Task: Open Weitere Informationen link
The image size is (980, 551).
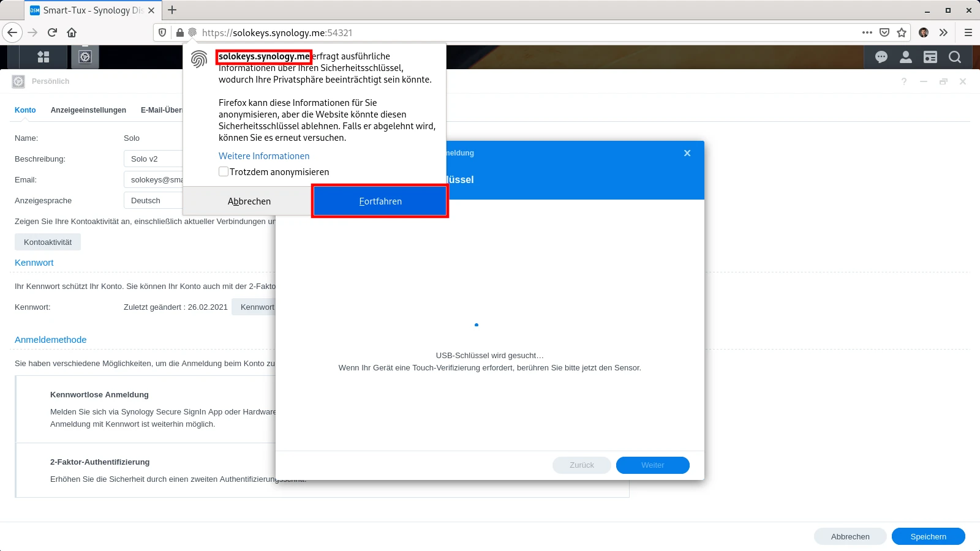Action: click(x=264, y=156)
